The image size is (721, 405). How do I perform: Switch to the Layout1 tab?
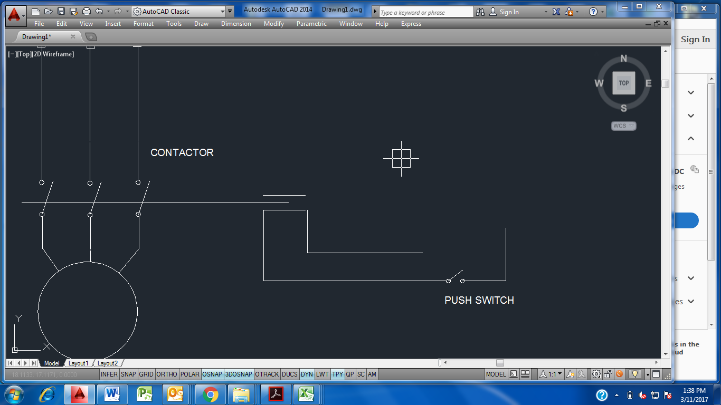[x=79, y=363]
